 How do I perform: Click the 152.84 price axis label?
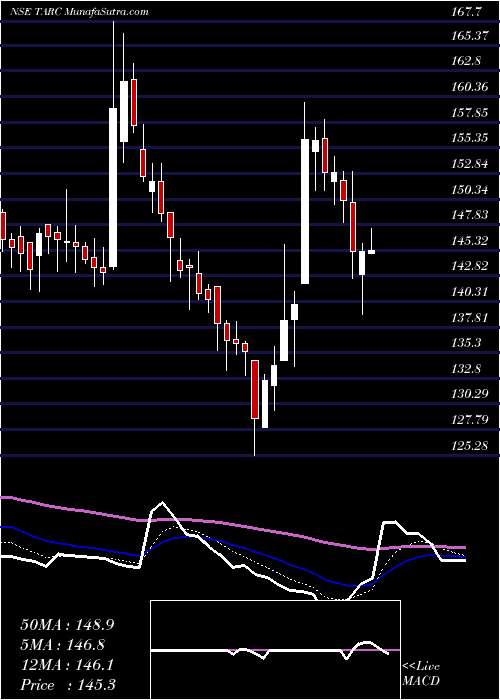coord(469,164)
